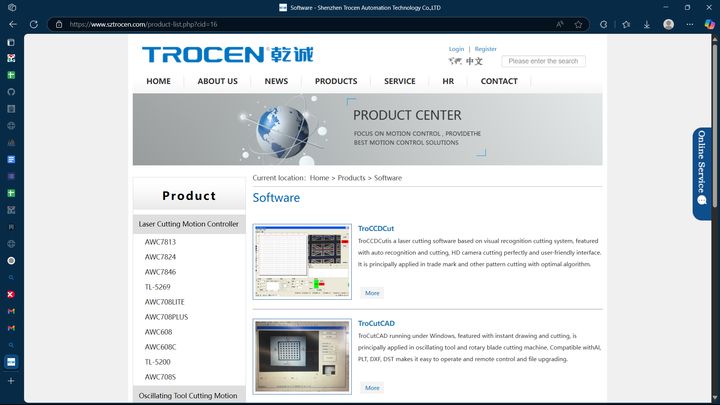Click Software in the breadcrumb
Screen dimensions: 720x405
(388, 178)
